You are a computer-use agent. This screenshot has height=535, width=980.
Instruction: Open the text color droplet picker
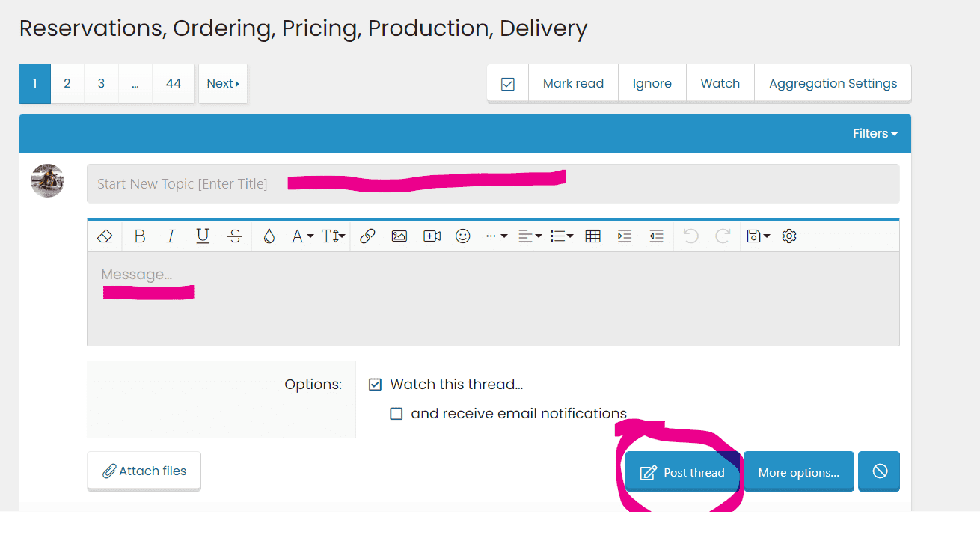point(269,236)
